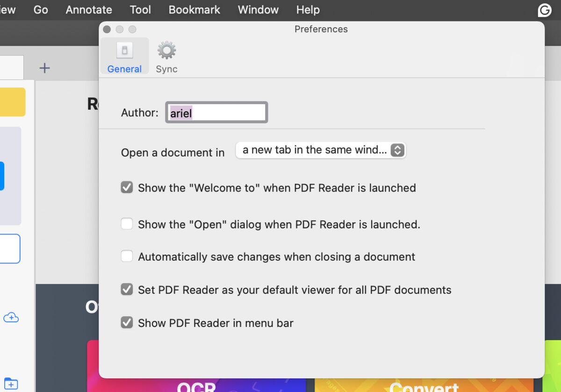Open the document opening behavior dropdown

click(321, 150)
